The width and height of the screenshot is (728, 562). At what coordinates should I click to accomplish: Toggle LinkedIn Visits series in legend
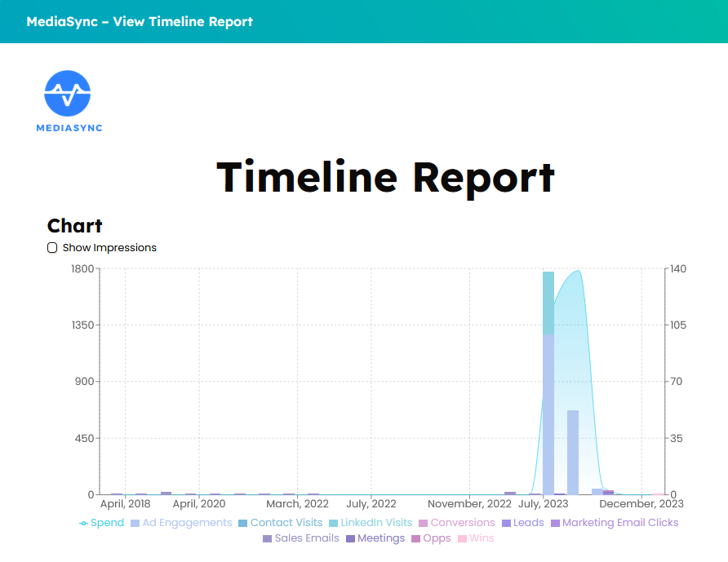pos(370,523)
